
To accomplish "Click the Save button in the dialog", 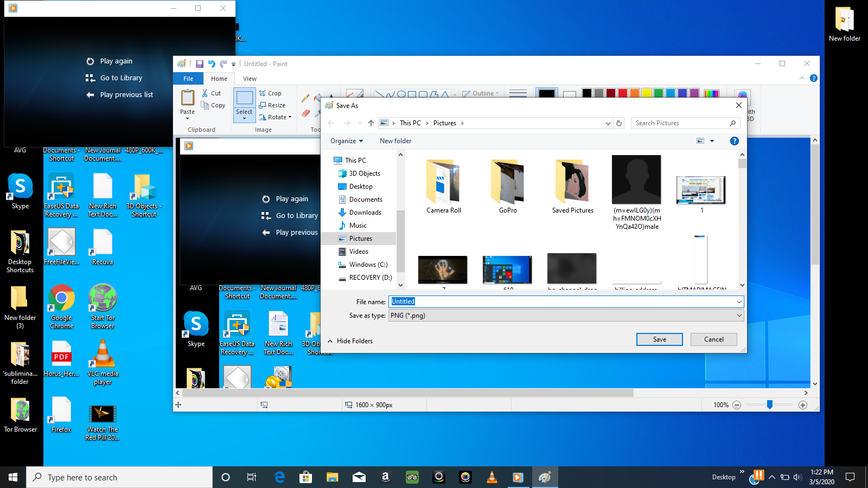I will 660,339.
